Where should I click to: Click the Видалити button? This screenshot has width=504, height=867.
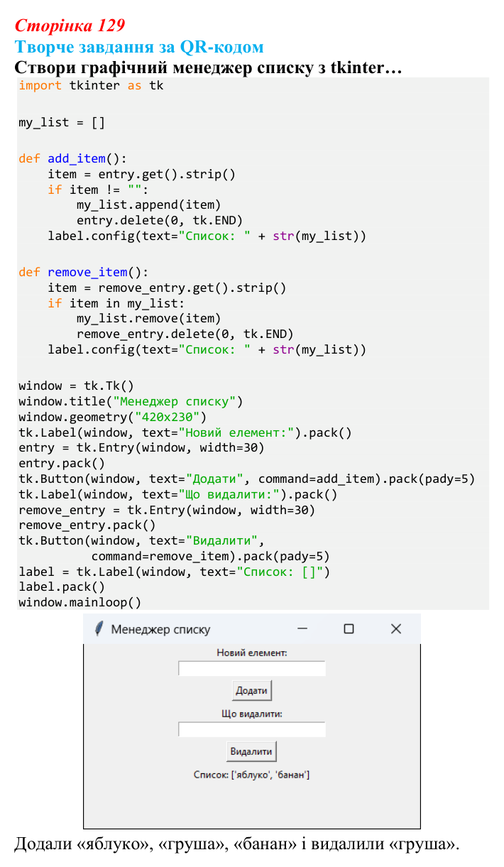[251, 751]
